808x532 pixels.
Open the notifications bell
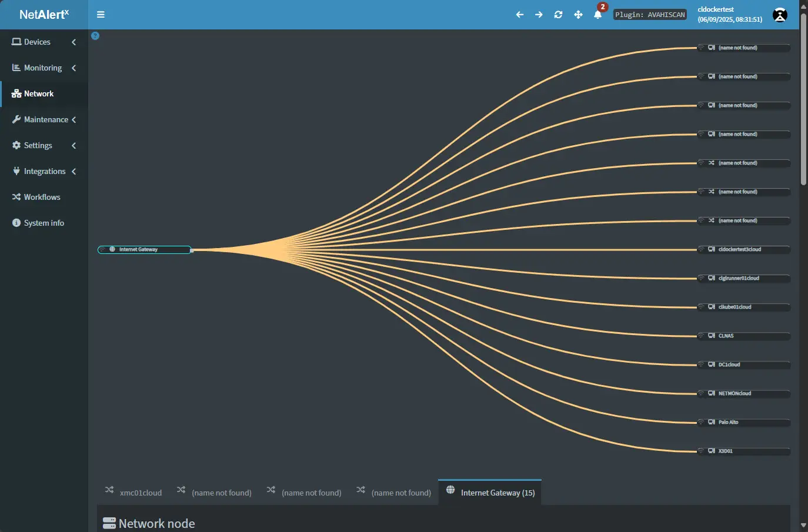[x=597, y=15]
